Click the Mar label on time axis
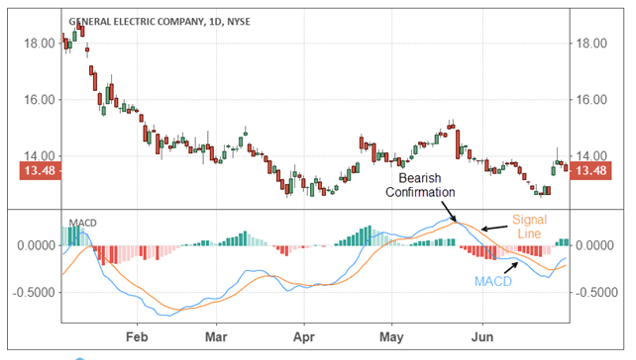This screenshot has height=360, width=636. click(x=216, y=337)
